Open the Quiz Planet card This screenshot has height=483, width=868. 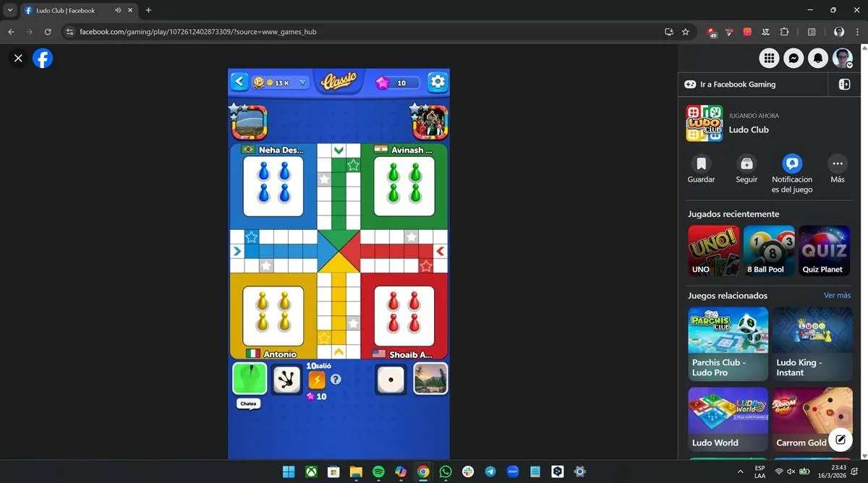[x=825, y=250]
